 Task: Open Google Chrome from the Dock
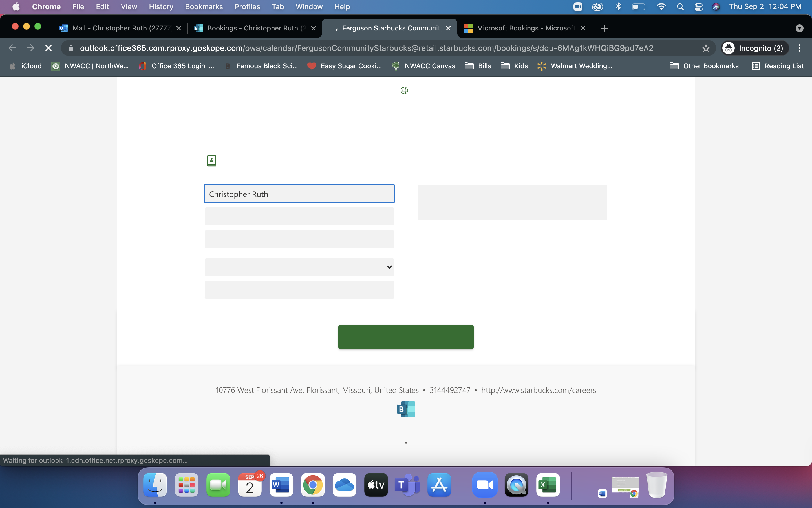pos(313,485)
